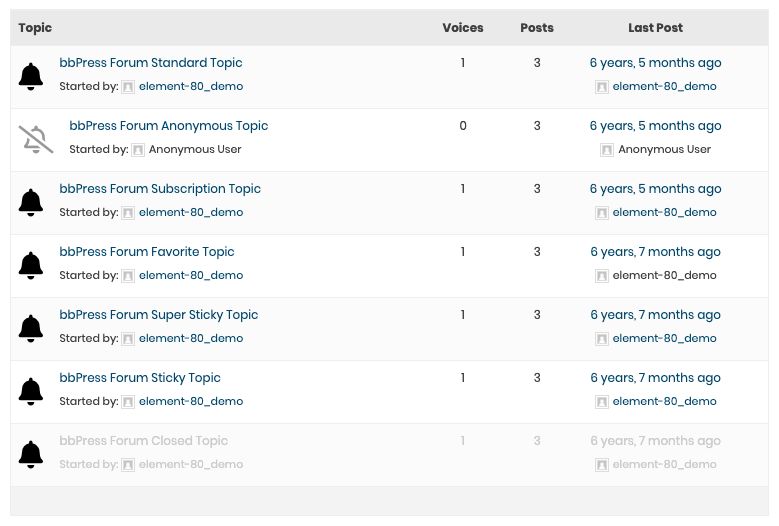The height and width of the screenshot is (526, 779).
Task: Click last poster avatar in the bbPress Forum Sticky Topic row
Action: click(602, 402)
